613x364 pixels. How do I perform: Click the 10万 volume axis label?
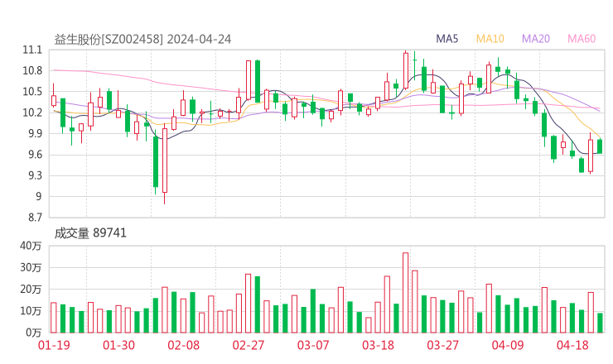click(31, 311)
